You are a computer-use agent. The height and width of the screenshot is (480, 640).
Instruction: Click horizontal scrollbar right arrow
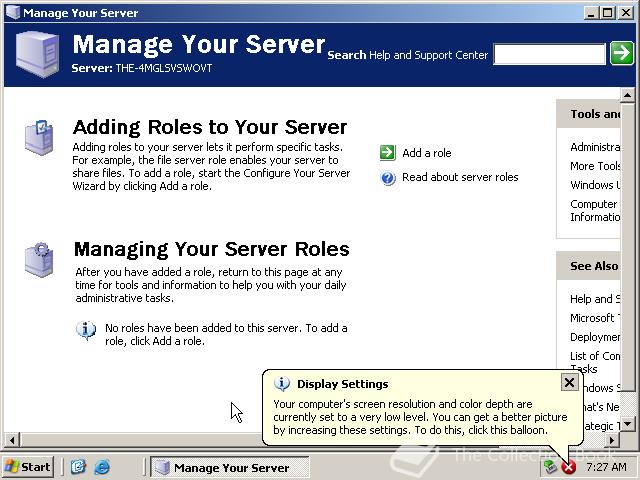612,440
